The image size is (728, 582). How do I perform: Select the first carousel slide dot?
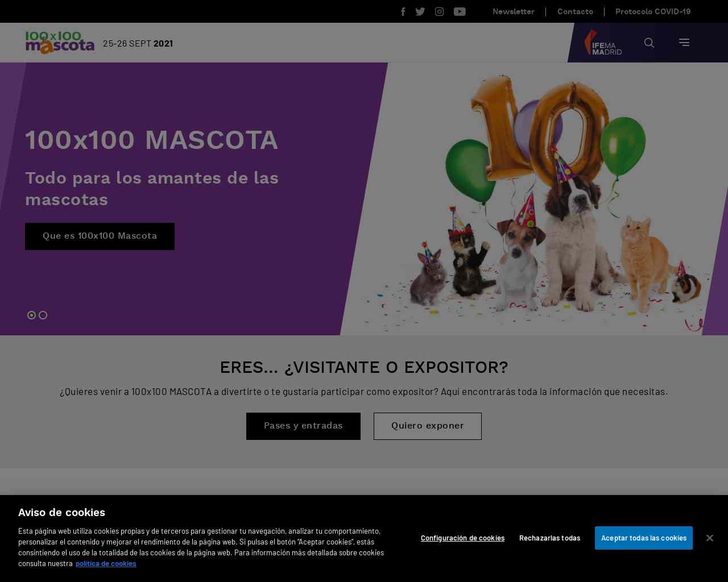click(32, 315)
